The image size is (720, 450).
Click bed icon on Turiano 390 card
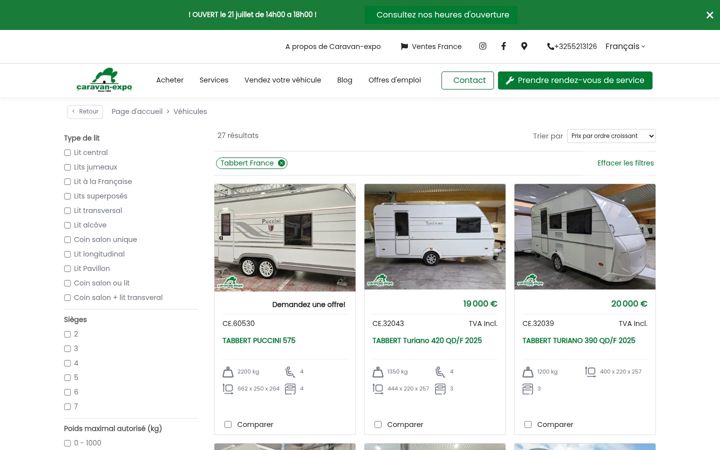pos(528,389)
